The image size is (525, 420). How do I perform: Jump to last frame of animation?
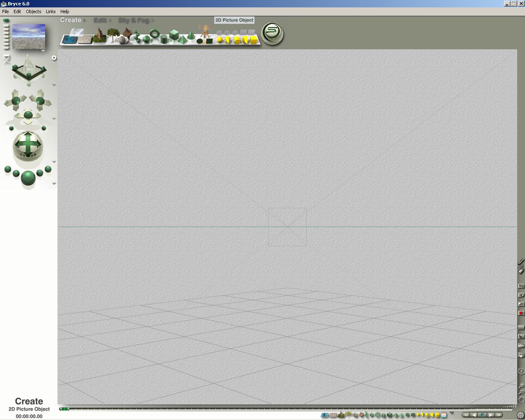(x=499, y=415)
